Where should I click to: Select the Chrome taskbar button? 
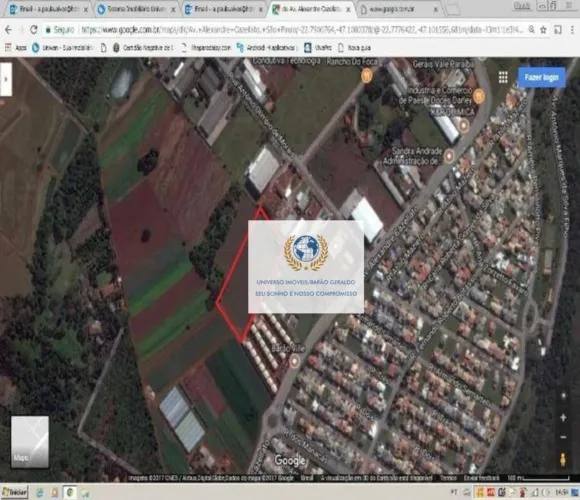(x=70, y=493)
